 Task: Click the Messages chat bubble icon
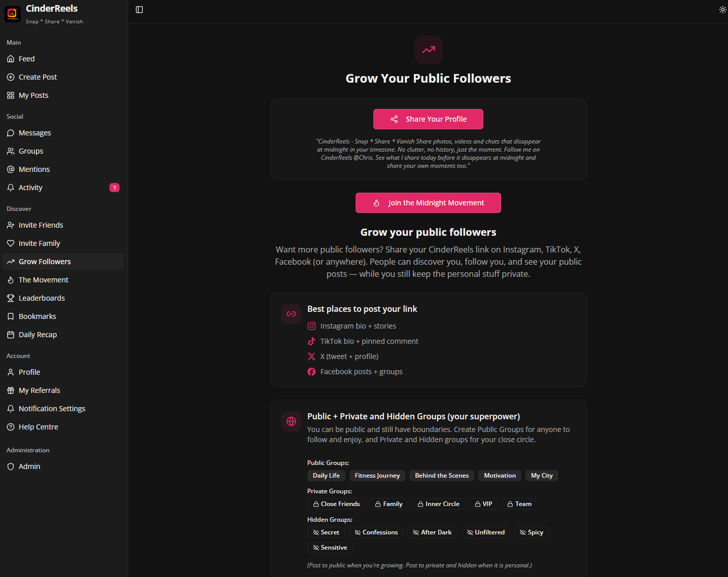[11, 133]
